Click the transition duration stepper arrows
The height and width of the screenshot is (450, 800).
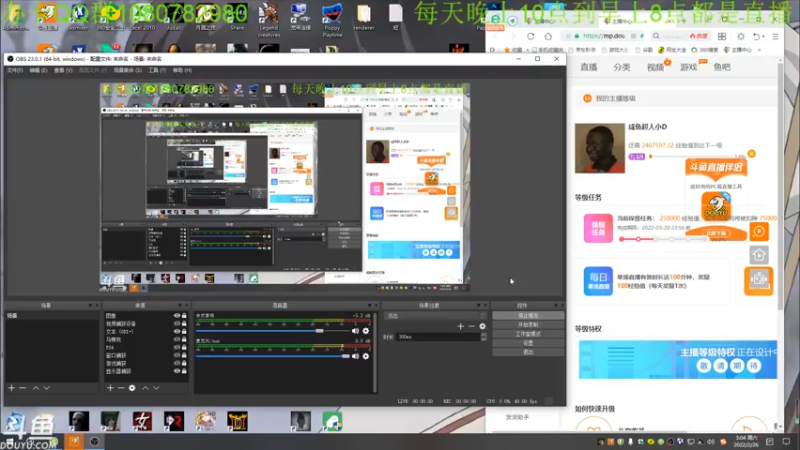coord(484,337)
